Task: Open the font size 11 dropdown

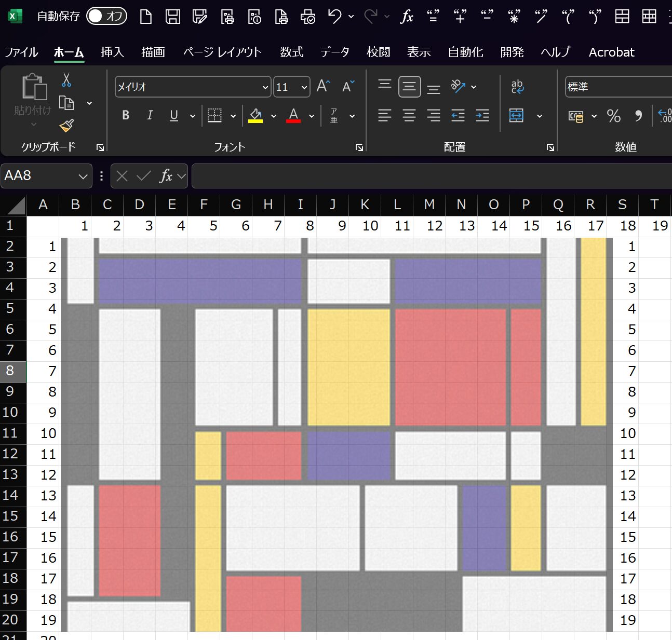Action: [304, 87]
